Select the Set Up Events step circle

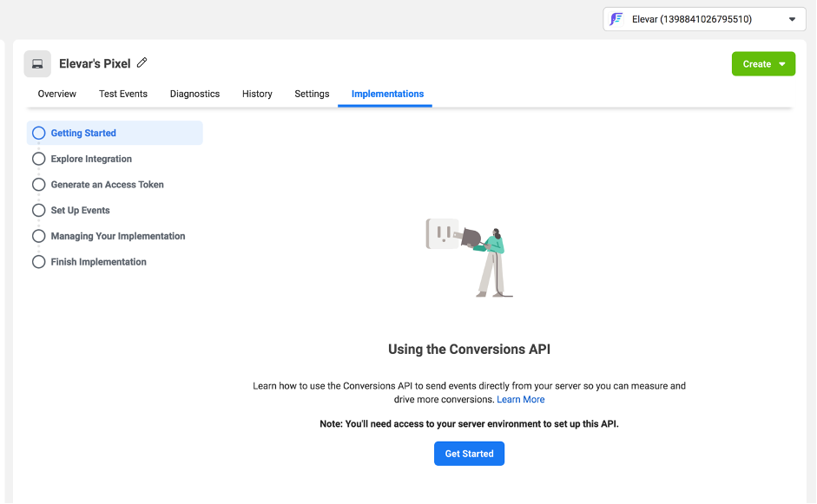(38, 210)
